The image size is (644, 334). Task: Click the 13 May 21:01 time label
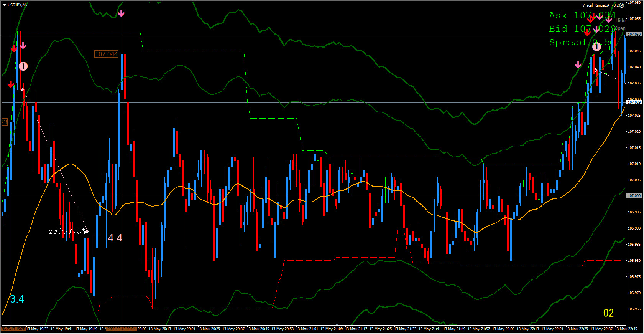tap(307, 329)
